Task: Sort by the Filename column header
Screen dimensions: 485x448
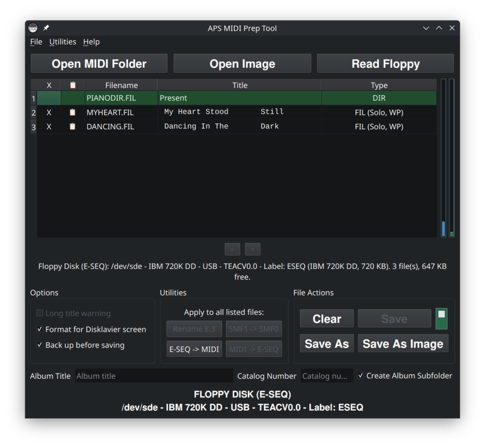Action: [121, 85]
